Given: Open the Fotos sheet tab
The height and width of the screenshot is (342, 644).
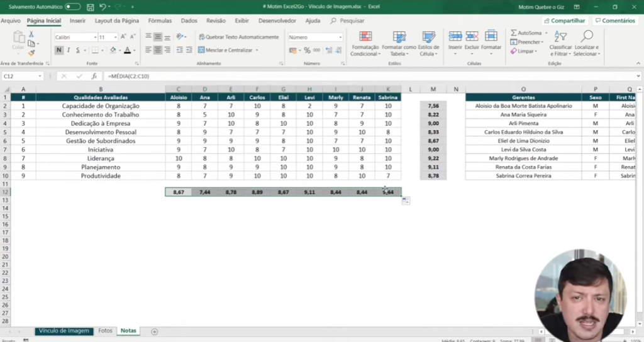Looking at the screenshot, I should (x=105, y=331).
